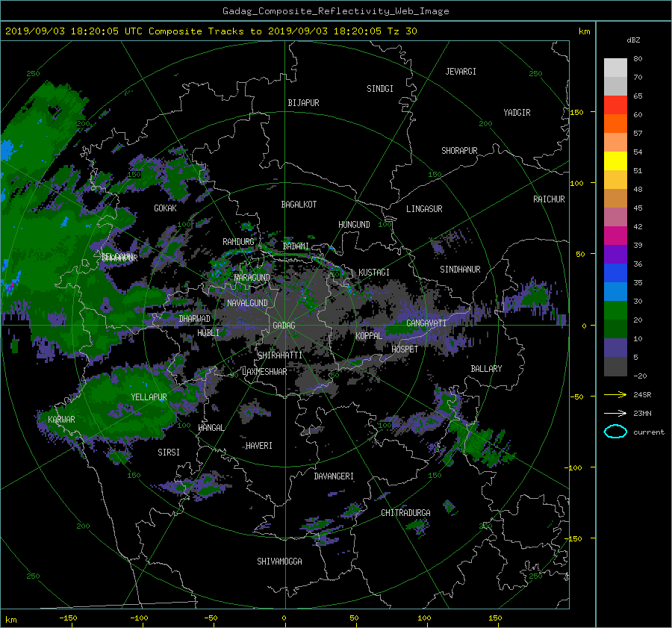
Task: Click the white 23MN arrow icon
Action: tap(615, 413)
